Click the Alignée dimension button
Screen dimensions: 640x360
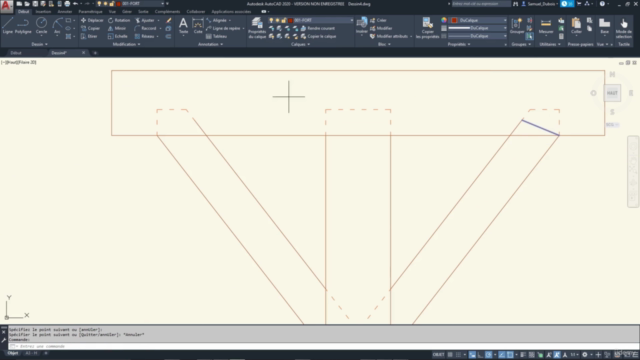tap(217, 20)
